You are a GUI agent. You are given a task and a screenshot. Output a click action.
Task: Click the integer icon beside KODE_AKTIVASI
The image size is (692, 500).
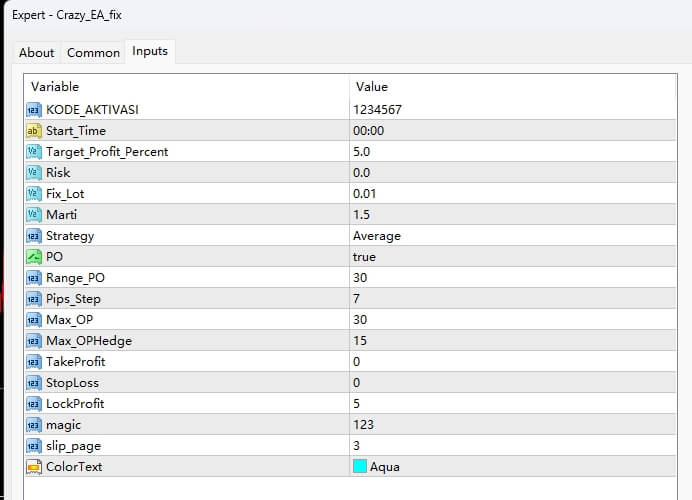pos(33,109)
